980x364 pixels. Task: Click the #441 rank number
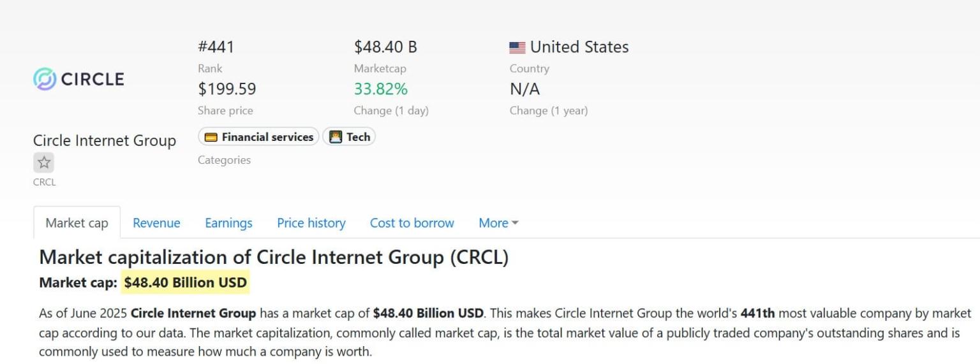216,47
